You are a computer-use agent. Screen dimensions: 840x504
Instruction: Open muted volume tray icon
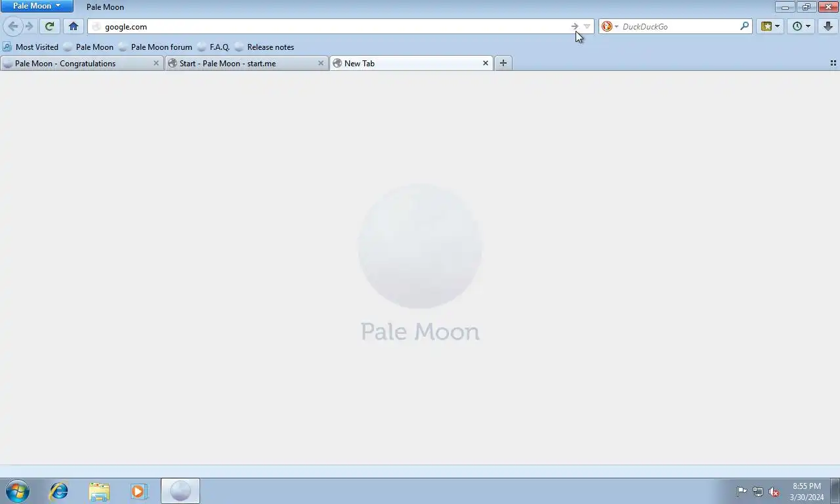(x=774, y=492)
